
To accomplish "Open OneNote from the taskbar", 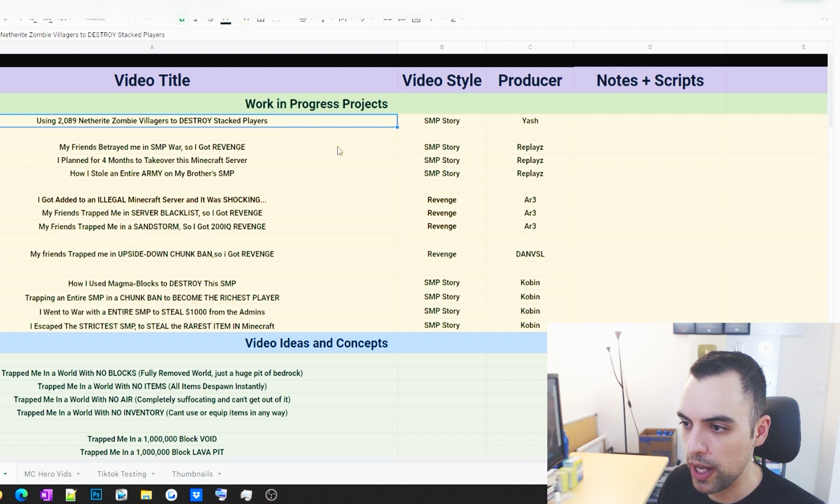I will (x=46, y=495).
